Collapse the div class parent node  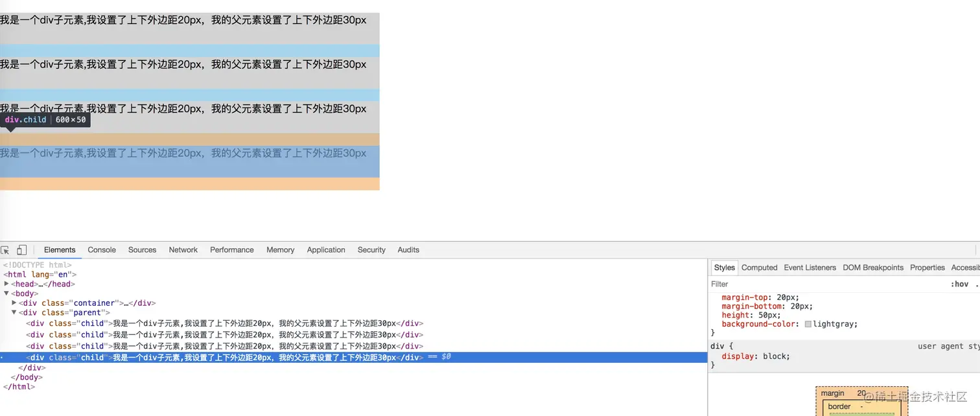(14, 313)
